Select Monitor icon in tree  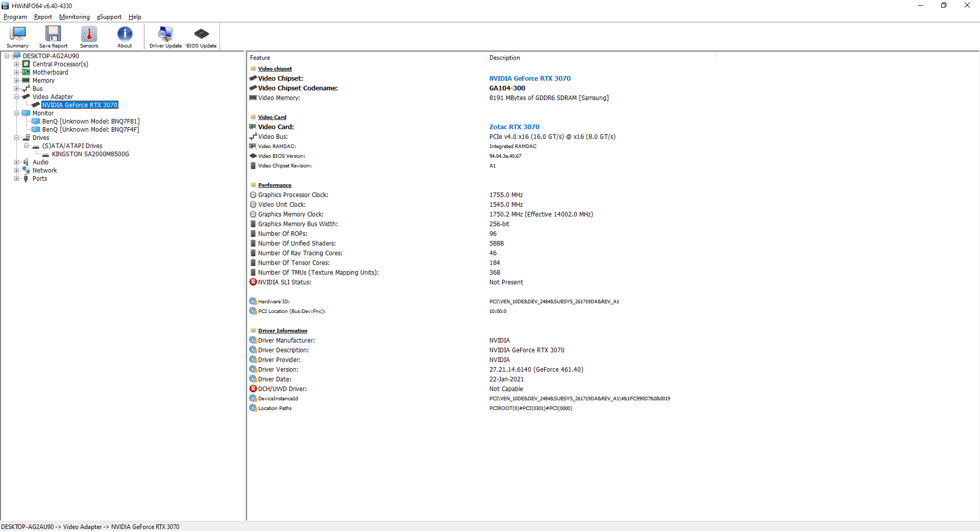pos(26,113)
